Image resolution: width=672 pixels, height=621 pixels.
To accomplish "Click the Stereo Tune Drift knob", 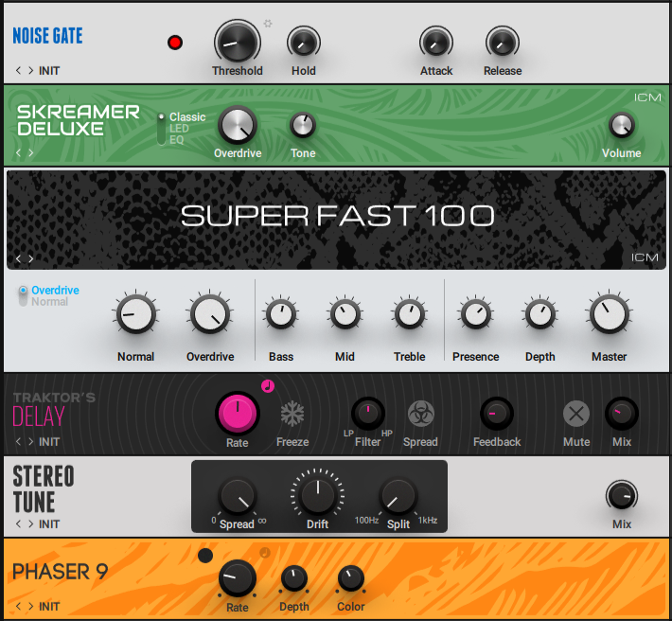I will click(318, 495).
